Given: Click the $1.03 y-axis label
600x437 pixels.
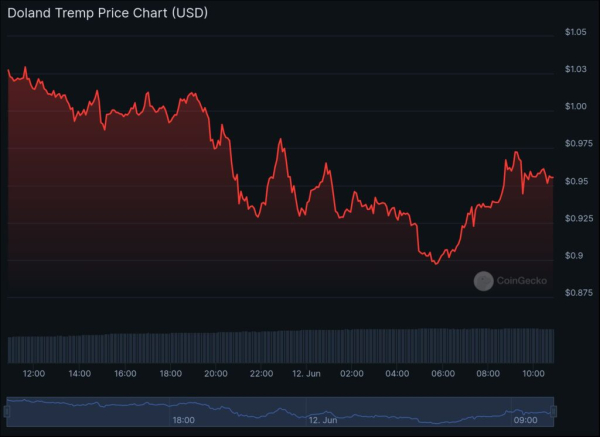Looking at the screenshot, I should (576, 69).
